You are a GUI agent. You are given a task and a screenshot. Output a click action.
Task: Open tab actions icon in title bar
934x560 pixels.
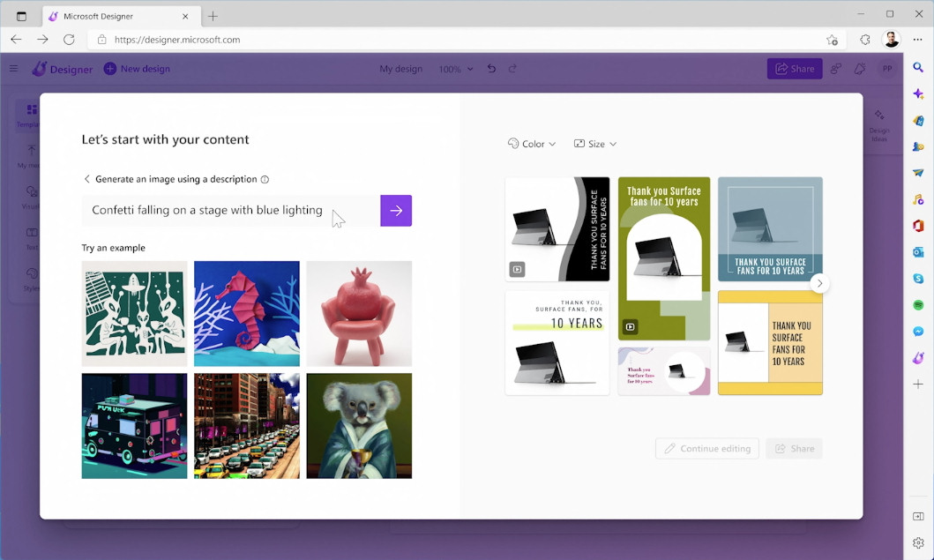[x=21, y=16]
